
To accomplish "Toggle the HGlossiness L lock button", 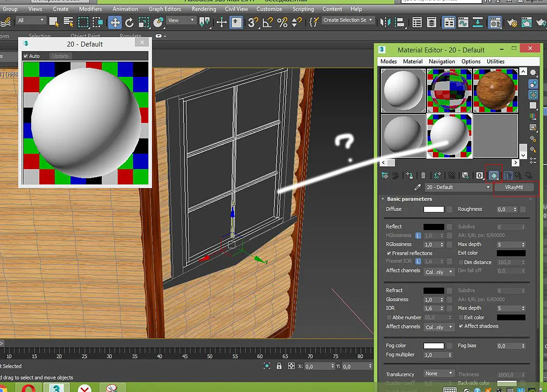I will pyautogui.click(x=418, y=235).
